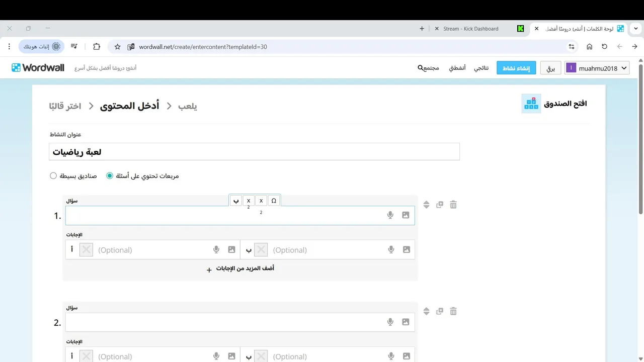Add audio to answer ب of question 2
This screenshot has height=362, width=644.
click(391, 356)
